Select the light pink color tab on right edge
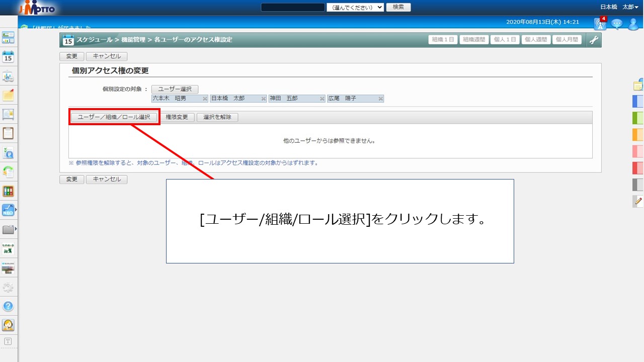The height and width of the screenshot is (362, 644). tap(638, 151)
